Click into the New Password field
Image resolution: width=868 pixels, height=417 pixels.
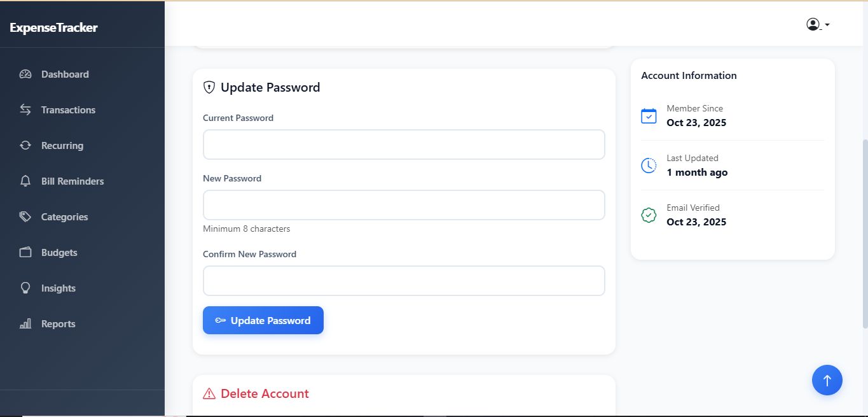pos(404,205)
